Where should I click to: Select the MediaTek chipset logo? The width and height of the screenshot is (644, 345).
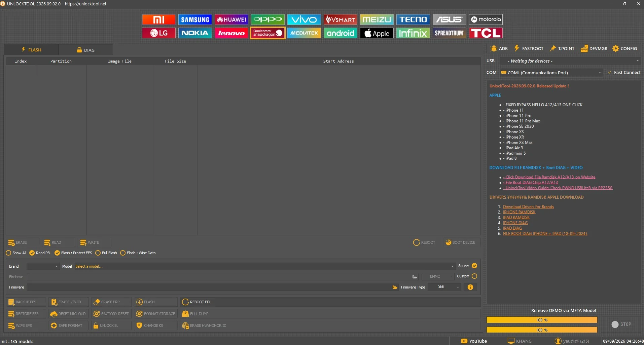tap(304, 33)
